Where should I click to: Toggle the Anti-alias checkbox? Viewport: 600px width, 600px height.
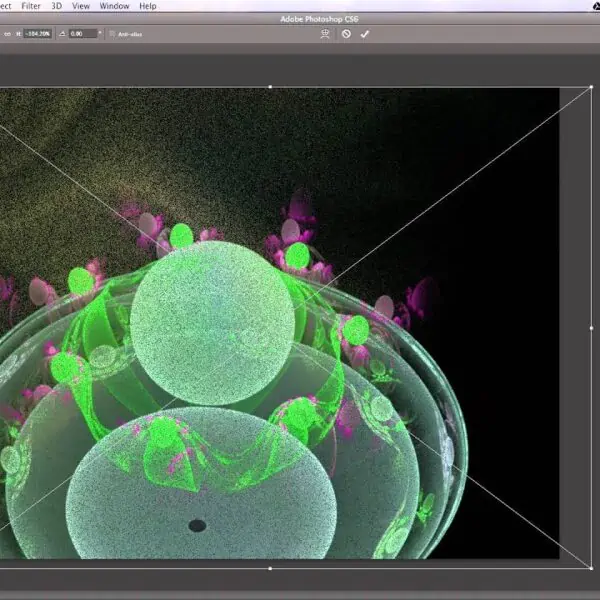112,34
